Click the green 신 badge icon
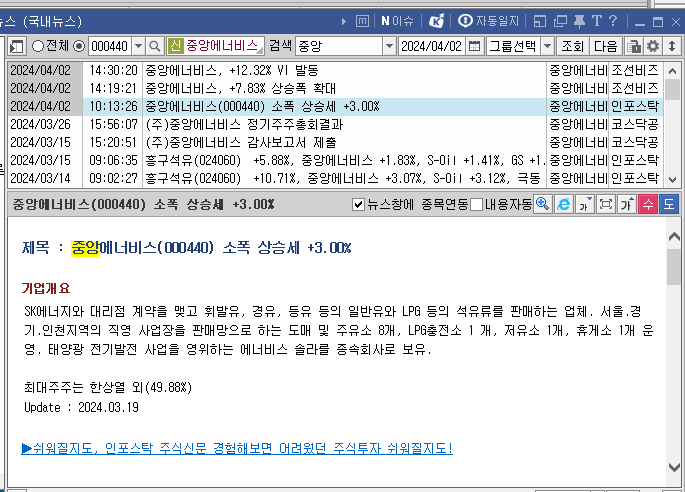The height and width of the screenshot is (492, 685). pyautogui.click(x=175, y=46)
